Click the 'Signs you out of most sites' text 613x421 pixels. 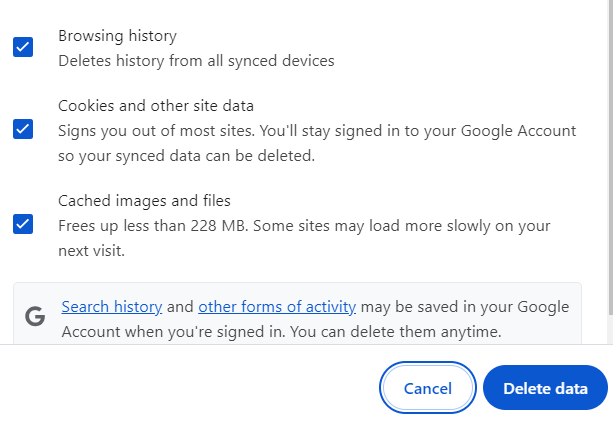156,131
